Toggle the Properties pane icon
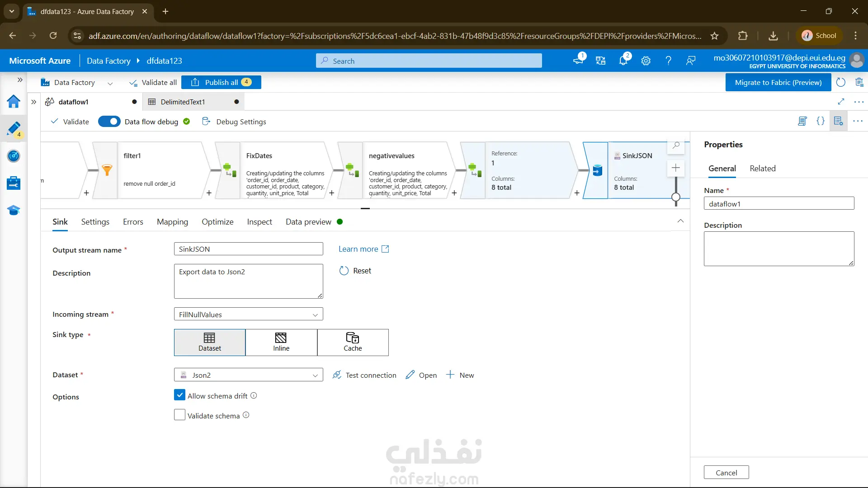 pos(839,121)
